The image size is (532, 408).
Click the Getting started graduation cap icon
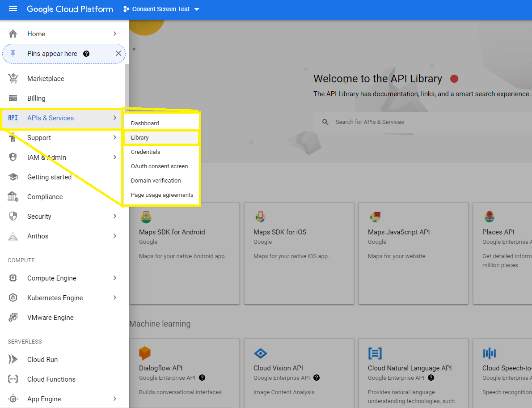(13, 177)
